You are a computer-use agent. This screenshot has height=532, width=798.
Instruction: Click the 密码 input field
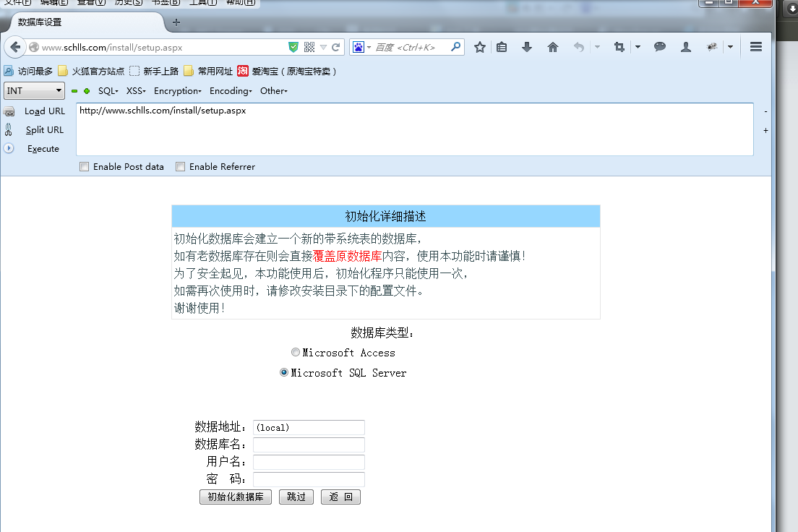point(309,479)
